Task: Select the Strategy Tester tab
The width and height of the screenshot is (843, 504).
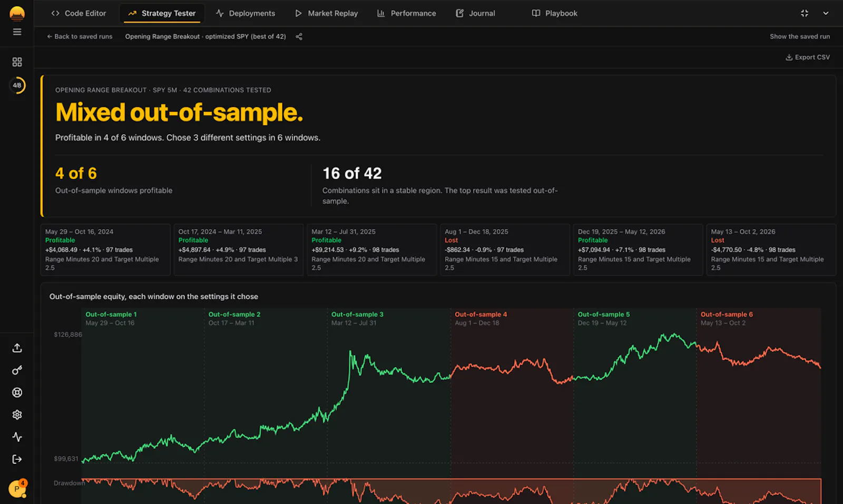Action: [162, 13]
